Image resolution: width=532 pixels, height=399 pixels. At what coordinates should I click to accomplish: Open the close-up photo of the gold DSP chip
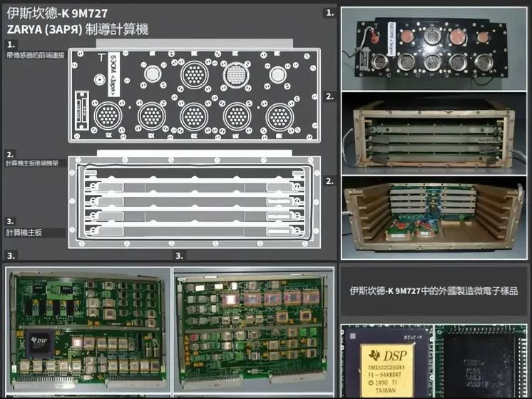tap(384, 361)
